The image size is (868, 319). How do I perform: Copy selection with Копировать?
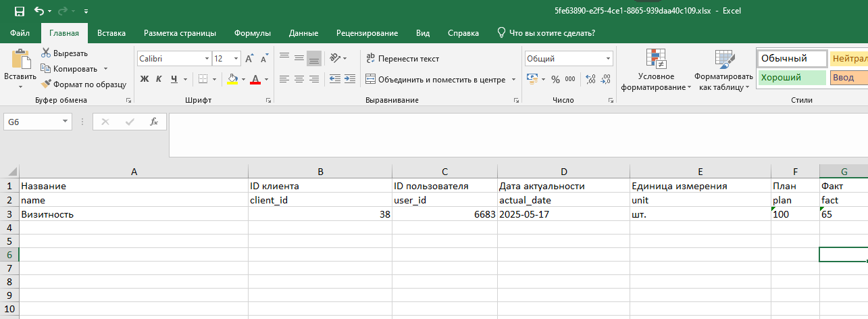[68, 68]
